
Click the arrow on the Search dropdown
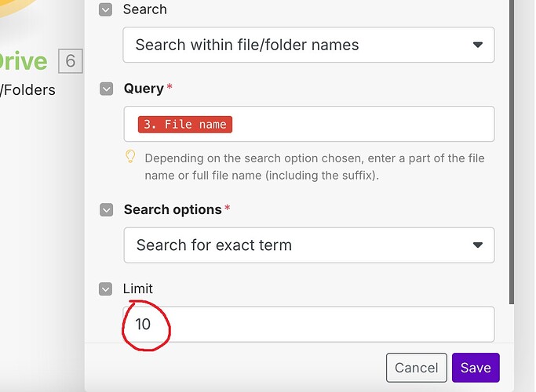[478, 45]
